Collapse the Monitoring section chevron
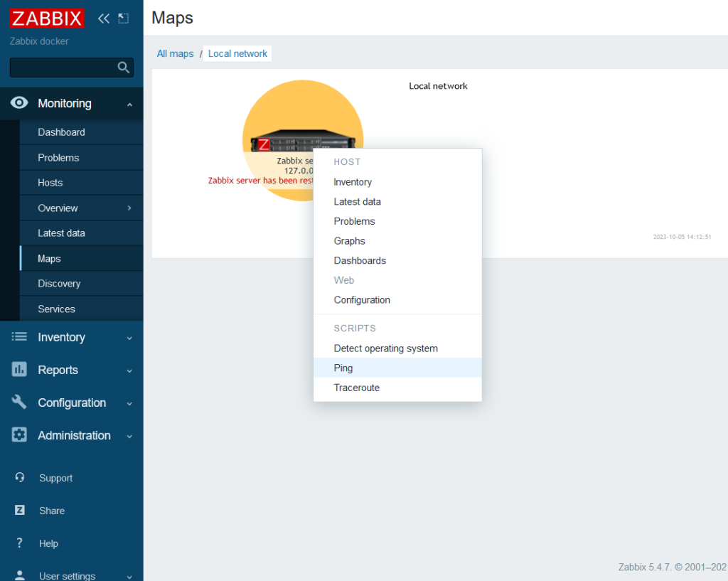 (x=129, y=105)
